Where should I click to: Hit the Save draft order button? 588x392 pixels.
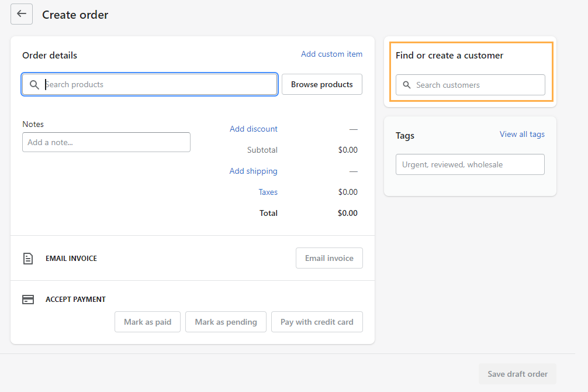point(517,374)
